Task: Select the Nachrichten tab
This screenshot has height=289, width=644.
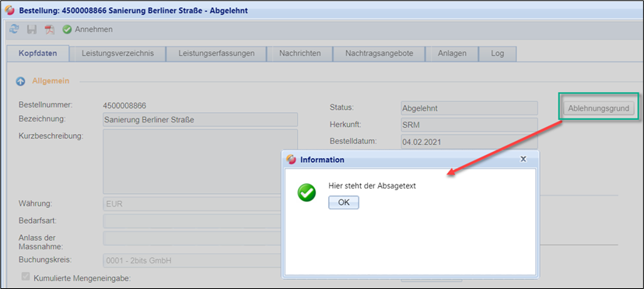Action: pos(299,54)
